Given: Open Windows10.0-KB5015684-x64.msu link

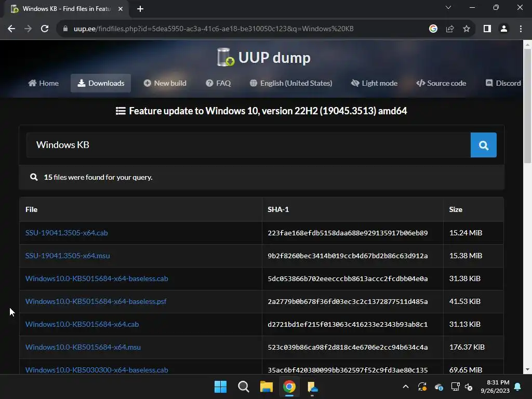Looking at the screenshot, I should coord(83,347).
